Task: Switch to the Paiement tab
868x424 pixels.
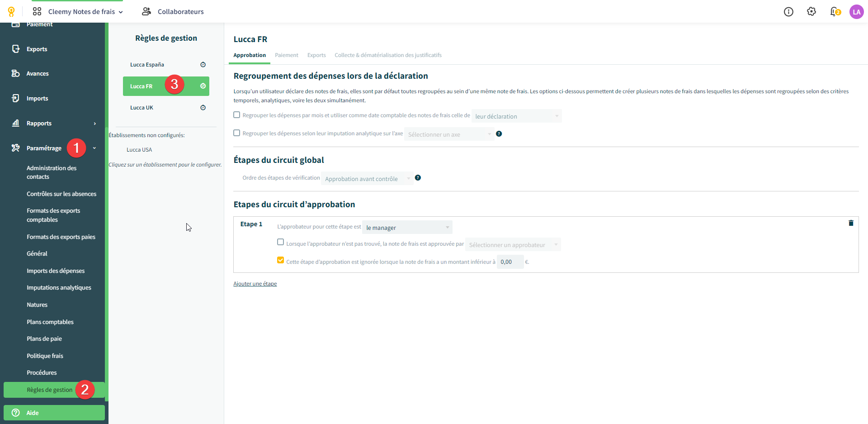Action: 287,55
